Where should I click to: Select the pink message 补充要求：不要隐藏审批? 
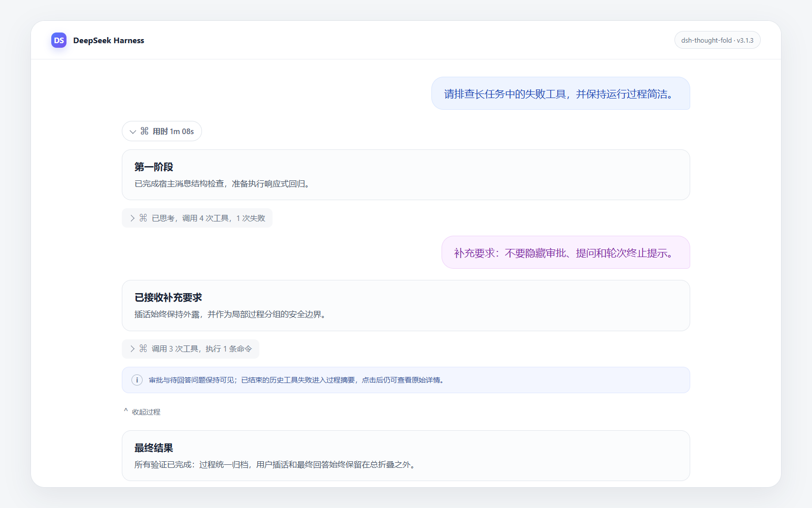pyautogui.click(x=566, y=252)
